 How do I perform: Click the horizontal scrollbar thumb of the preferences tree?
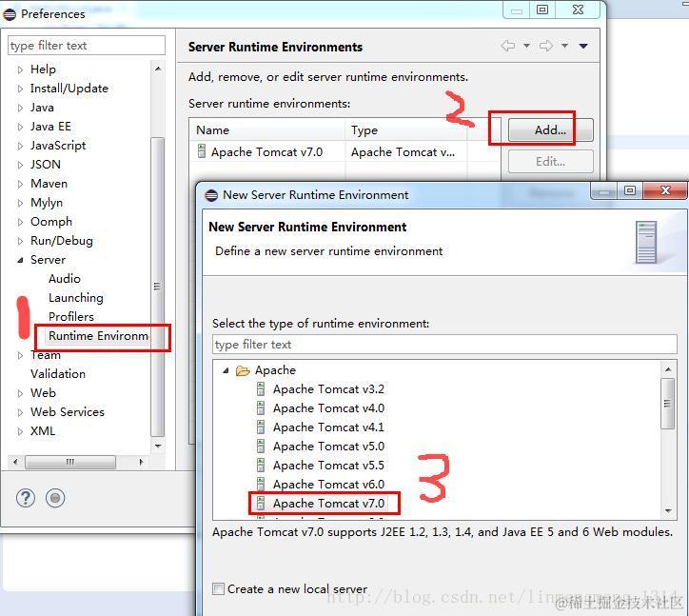pyautogui.click(x=70, y=462)
